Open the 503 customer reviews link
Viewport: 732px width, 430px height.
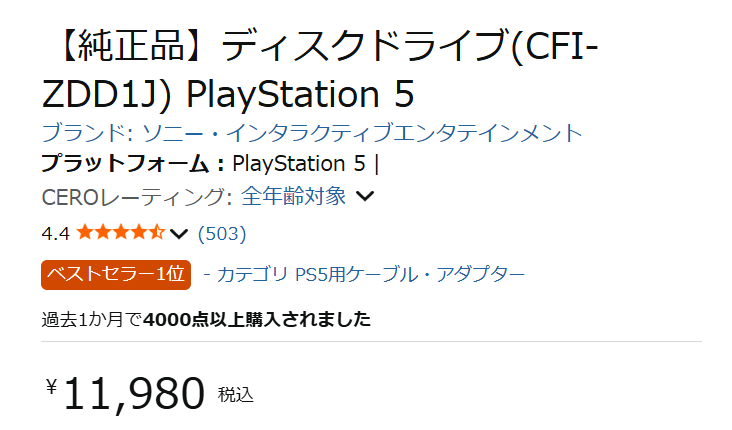click(x=222, y=234)
